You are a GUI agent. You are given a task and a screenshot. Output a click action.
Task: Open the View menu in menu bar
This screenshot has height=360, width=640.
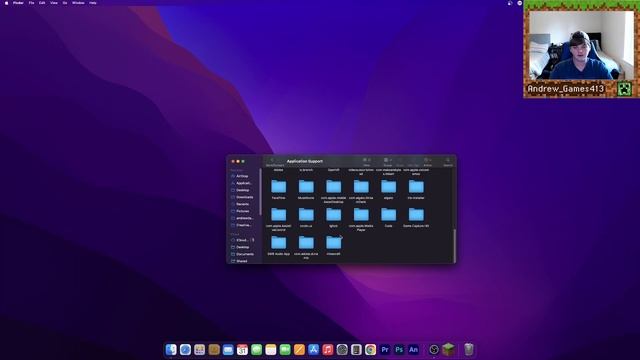tap(53, 3)
